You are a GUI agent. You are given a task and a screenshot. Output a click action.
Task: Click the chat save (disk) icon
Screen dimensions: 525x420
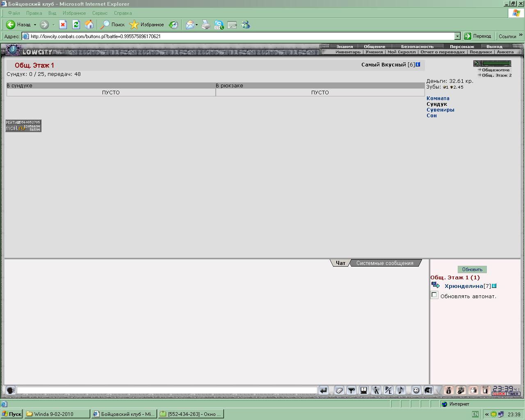363,390
